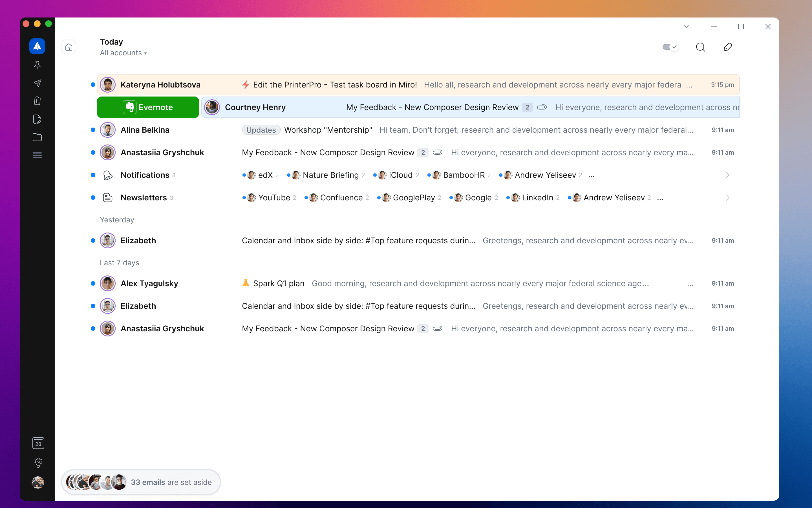Viewport: 812px width, 508px height.
Task: Open the 33 emails set aside pill
Action: [141, 482]
